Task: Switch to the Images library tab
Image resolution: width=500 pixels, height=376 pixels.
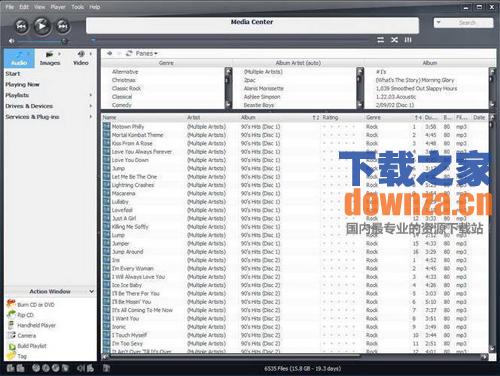Action: click(x=50, y=58)
